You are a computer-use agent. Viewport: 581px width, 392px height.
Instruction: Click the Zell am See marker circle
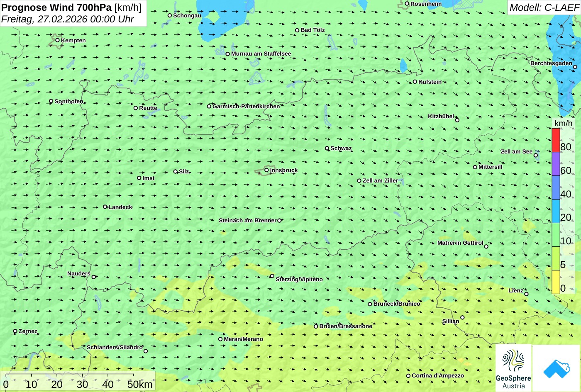(x=536, y=156)
